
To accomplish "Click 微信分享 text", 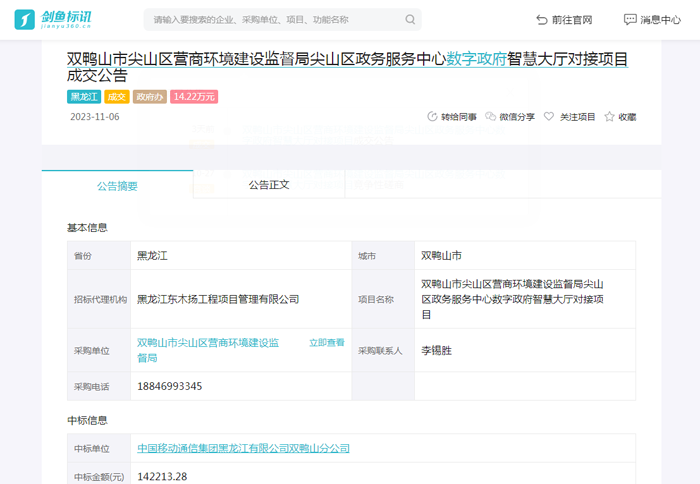I will click(517, 117).
